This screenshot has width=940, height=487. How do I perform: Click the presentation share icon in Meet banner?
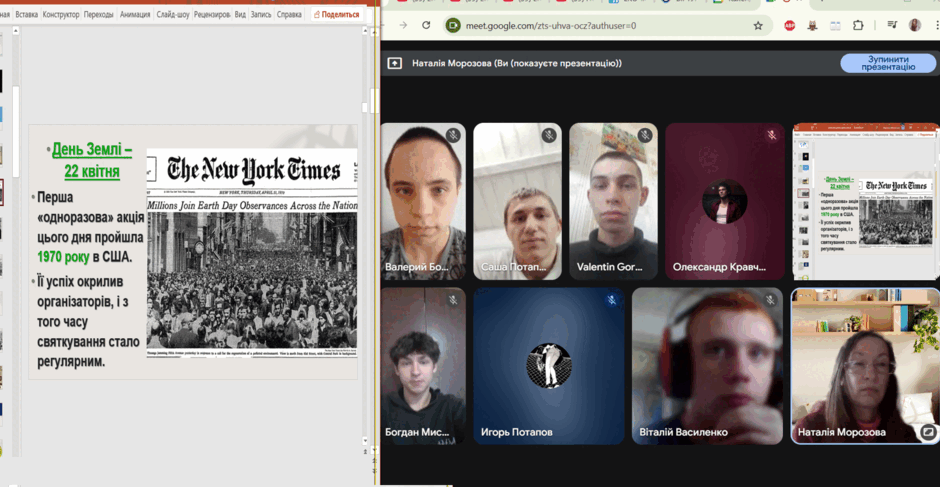tap(394, 63)
